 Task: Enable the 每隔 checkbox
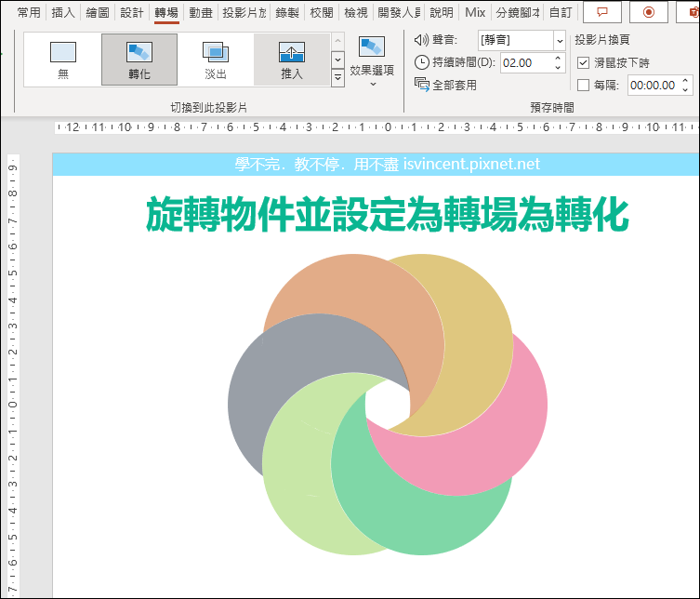583,86
